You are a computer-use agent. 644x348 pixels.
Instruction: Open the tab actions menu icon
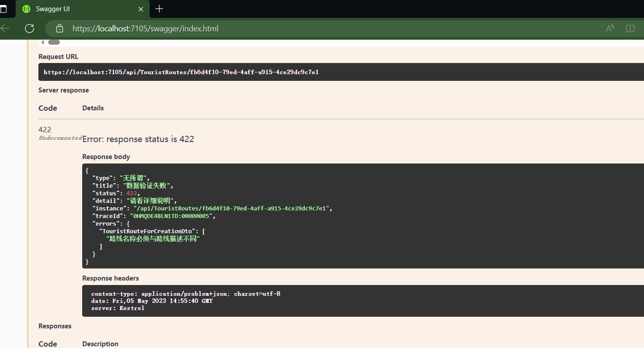4,9
